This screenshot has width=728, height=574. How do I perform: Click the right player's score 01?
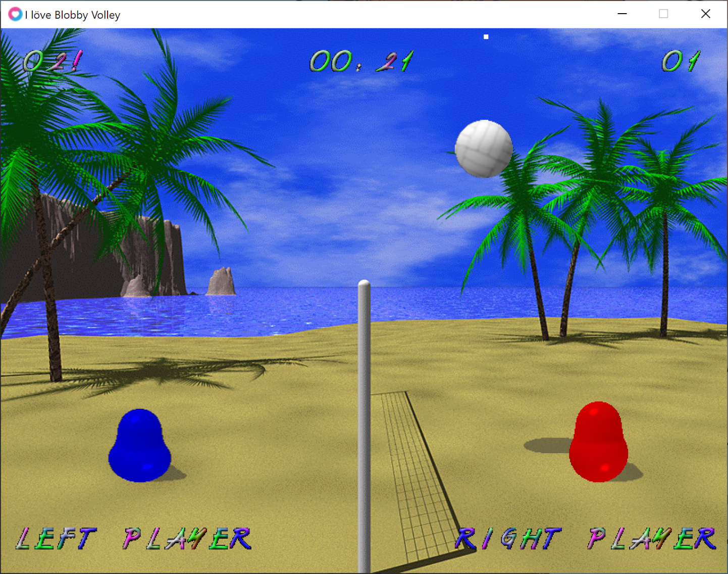(x=681, y=62)
